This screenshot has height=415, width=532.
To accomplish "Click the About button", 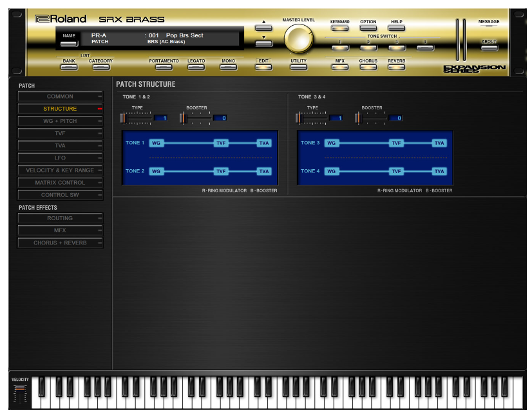I will 489,48.
